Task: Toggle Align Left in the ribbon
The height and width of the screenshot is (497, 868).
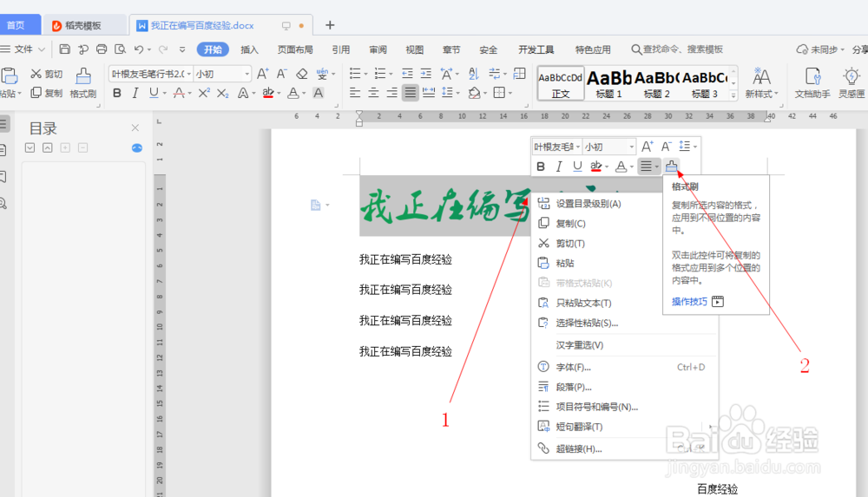Action: pos(355,93)
